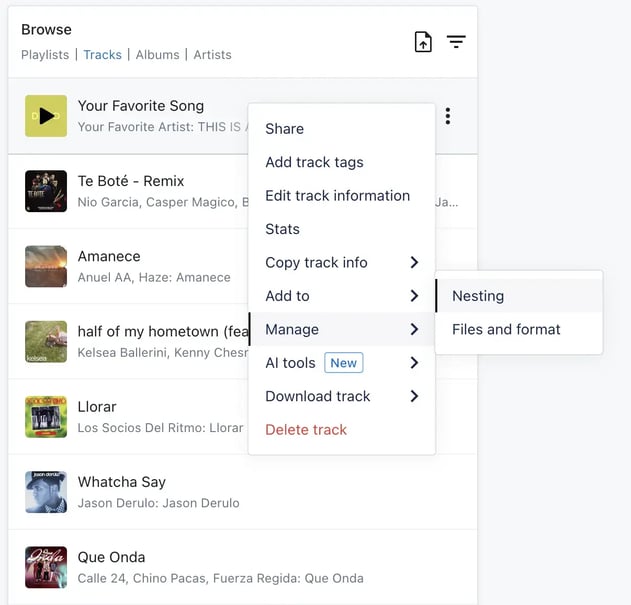
Task: Click the Llorar album cover thumbnail
Action: tap(46, 417)
